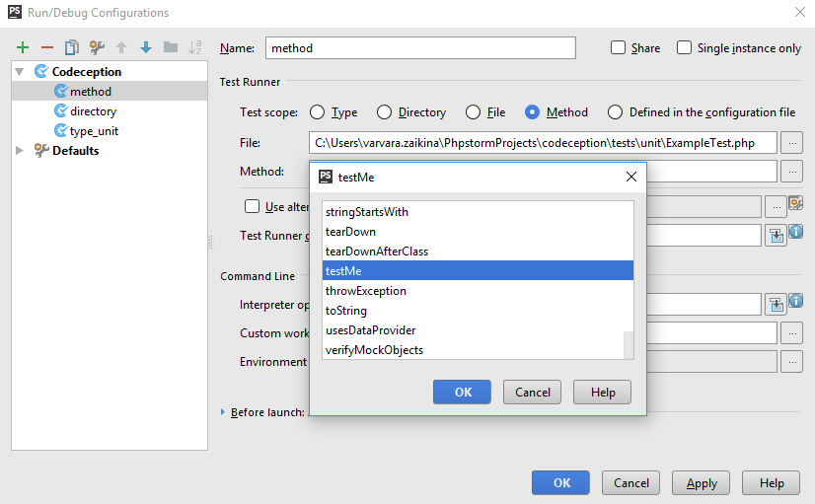Close Run/Debug Configurations window
815x504 pixels.
click(x=800, y=12)
